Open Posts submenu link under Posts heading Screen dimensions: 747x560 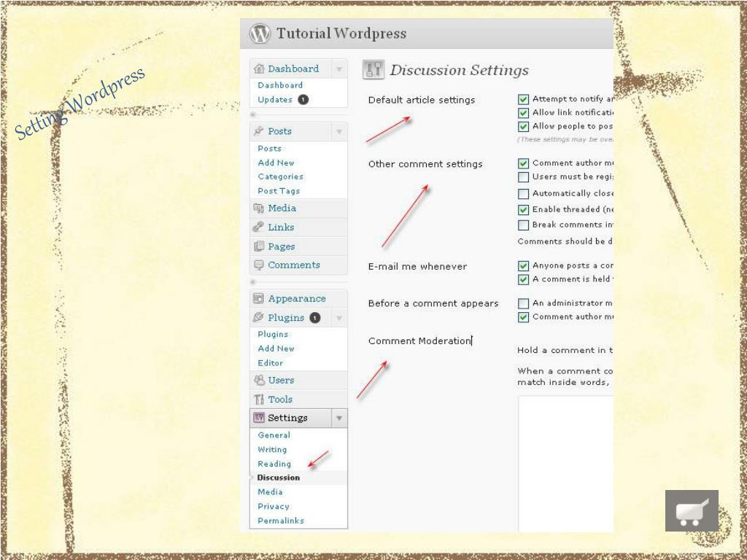(269, 149)
